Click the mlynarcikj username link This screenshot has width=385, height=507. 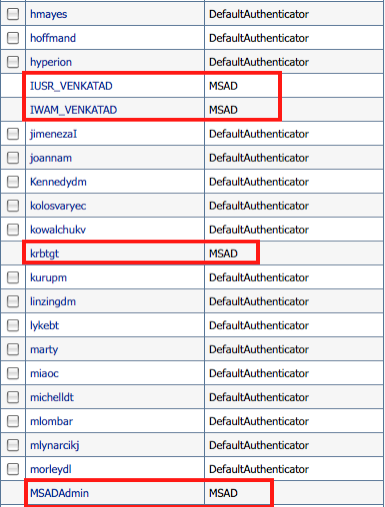[x=55, y=445]
